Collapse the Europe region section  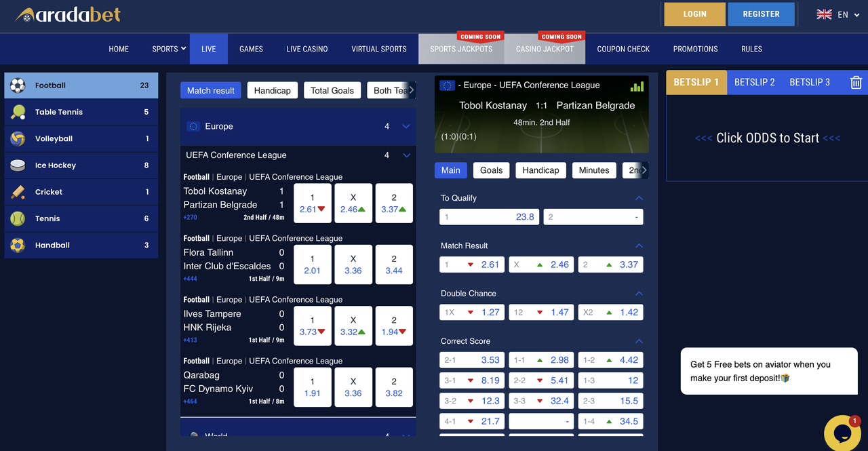tap(406, 126)
